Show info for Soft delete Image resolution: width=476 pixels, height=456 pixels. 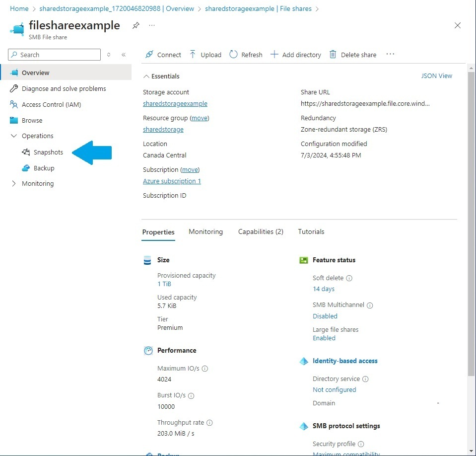[349, 278]
